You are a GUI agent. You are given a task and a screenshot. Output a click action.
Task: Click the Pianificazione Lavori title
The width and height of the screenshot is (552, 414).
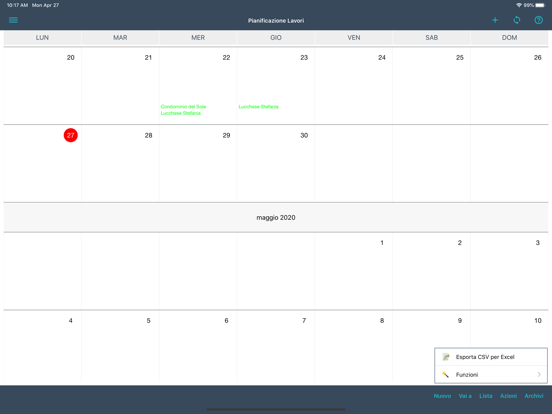coord(276,20)
